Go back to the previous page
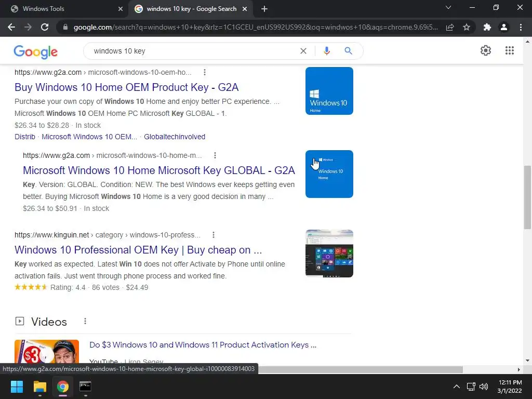532x399 pixels. click(x=11, y=27)
